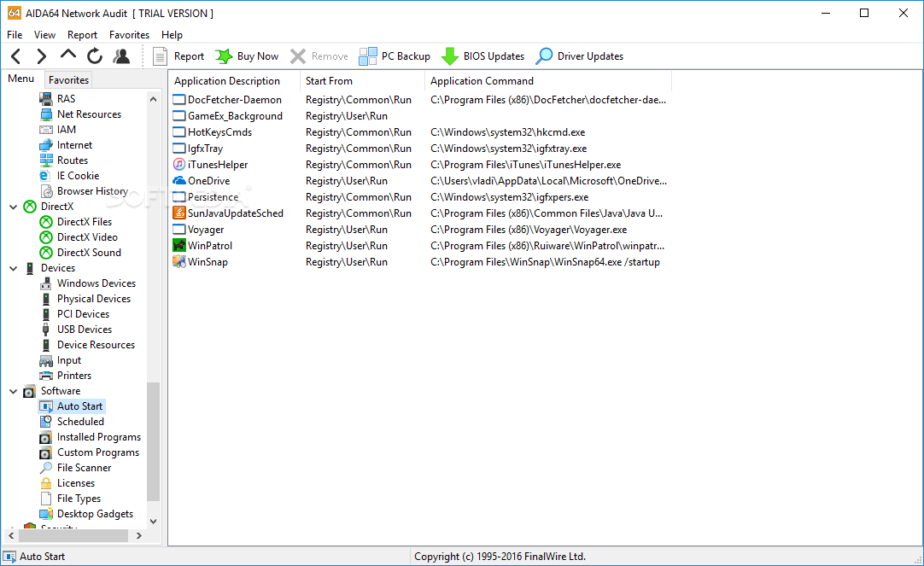Switch to the Menu tab
This screenshot has height=566, width=924.
pos(21,79)
